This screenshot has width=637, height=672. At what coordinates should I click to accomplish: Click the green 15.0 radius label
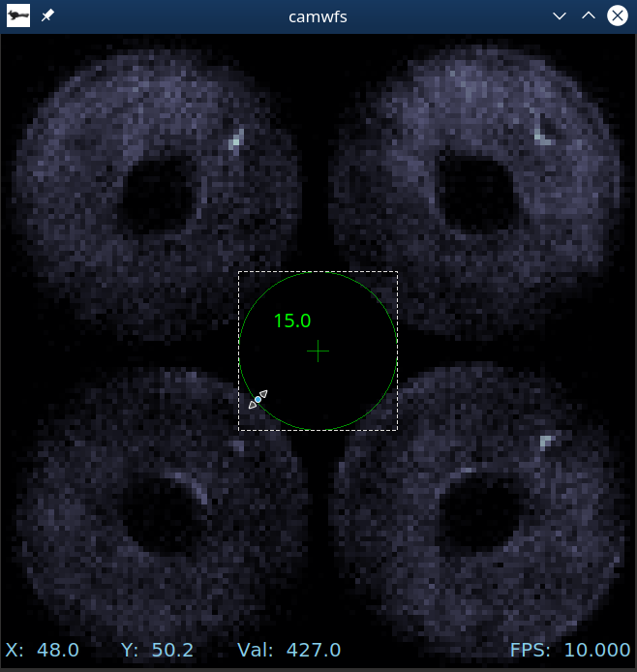click(292, 321)
